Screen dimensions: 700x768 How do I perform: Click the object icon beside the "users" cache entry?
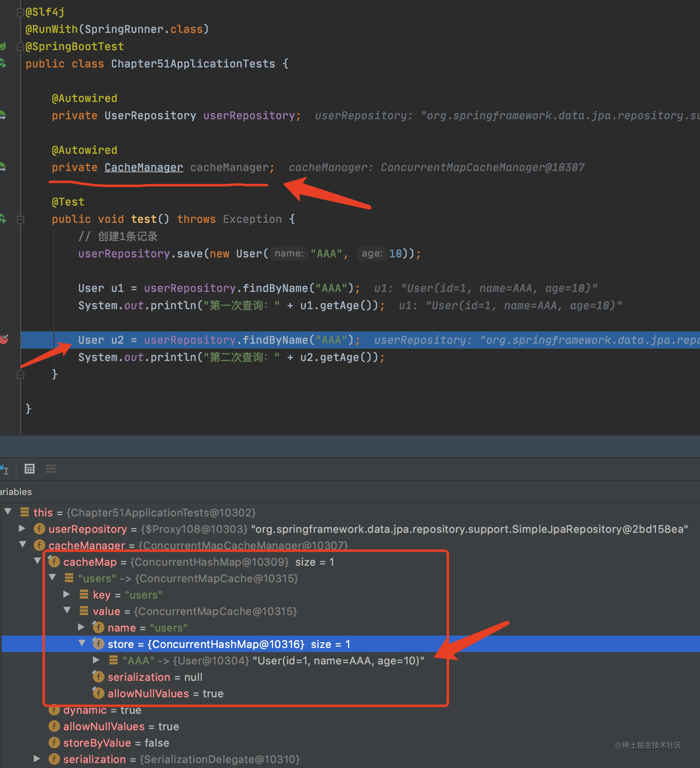tap(69, 578)
